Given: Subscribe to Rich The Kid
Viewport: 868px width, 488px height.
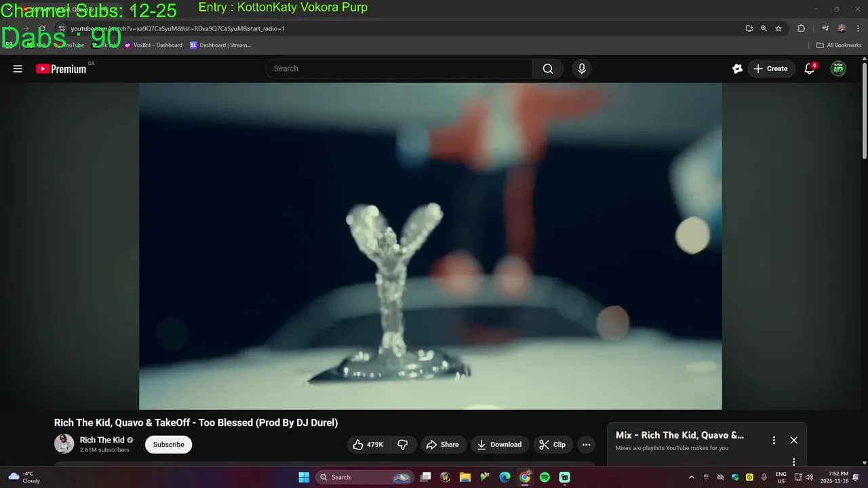Looking at the screenshot, I should pyautogui.click(x=168, y=445).
